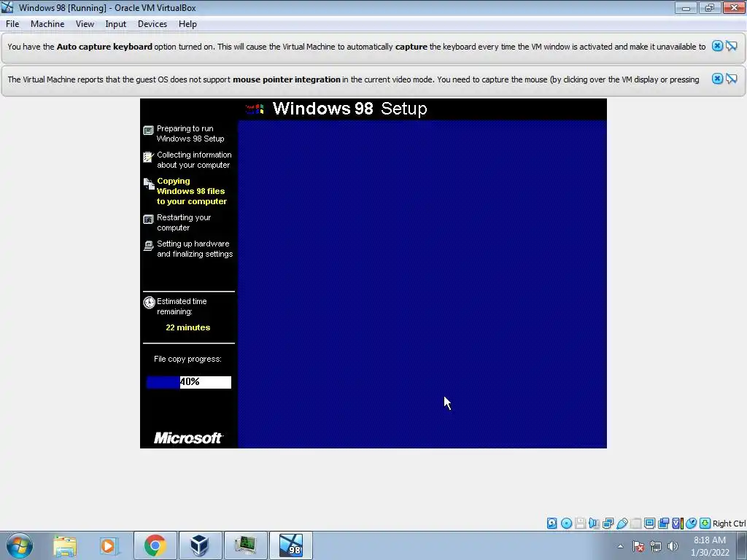Click the audio indicator in VirtualBox status bar
Screen dimensions: 747x560
(x=594, y=524)
